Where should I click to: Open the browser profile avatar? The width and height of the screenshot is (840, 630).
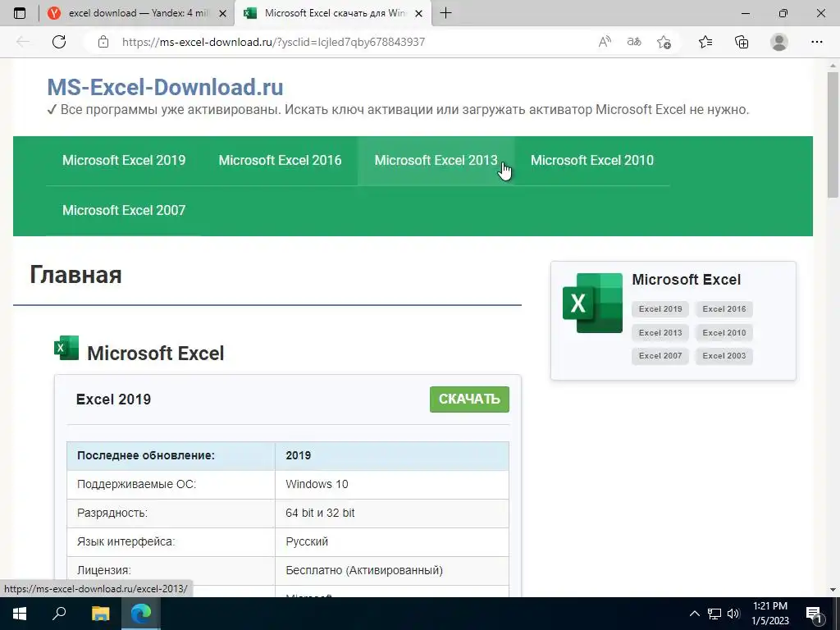(779, 42)
